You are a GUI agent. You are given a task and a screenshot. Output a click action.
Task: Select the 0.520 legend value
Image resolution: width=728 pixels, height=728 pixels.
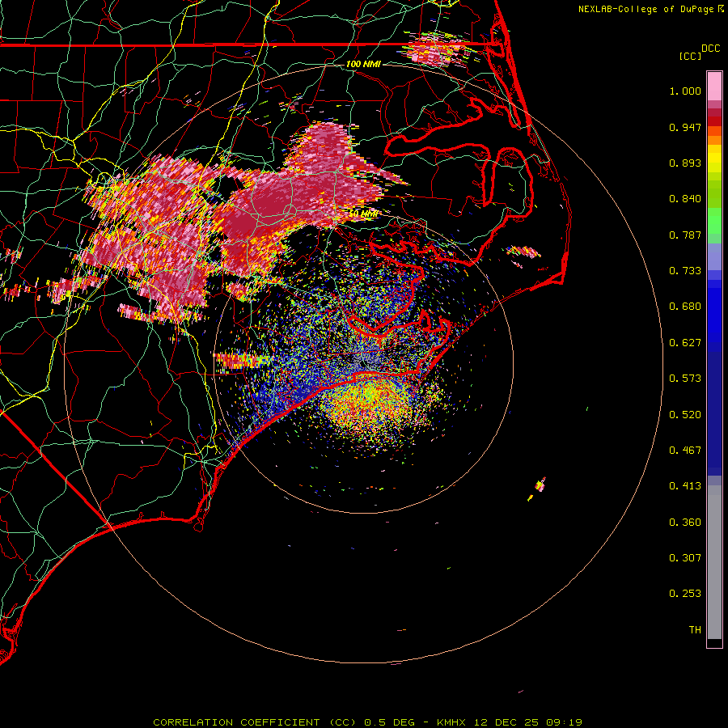tap(685, 415)
